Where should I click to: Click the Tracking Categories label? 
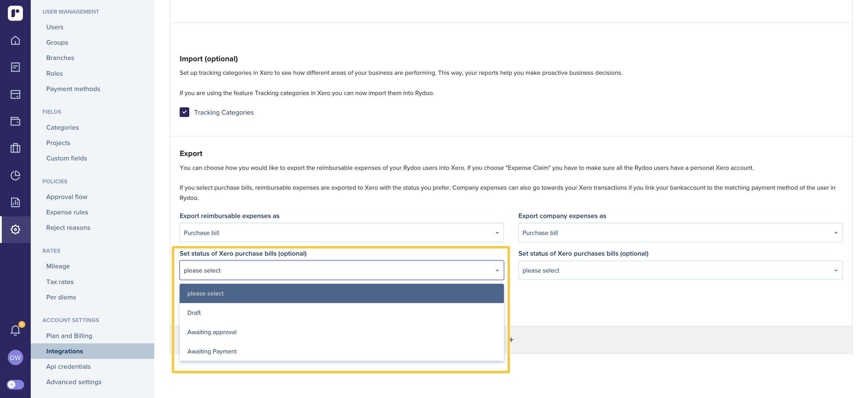pos(224,112)
